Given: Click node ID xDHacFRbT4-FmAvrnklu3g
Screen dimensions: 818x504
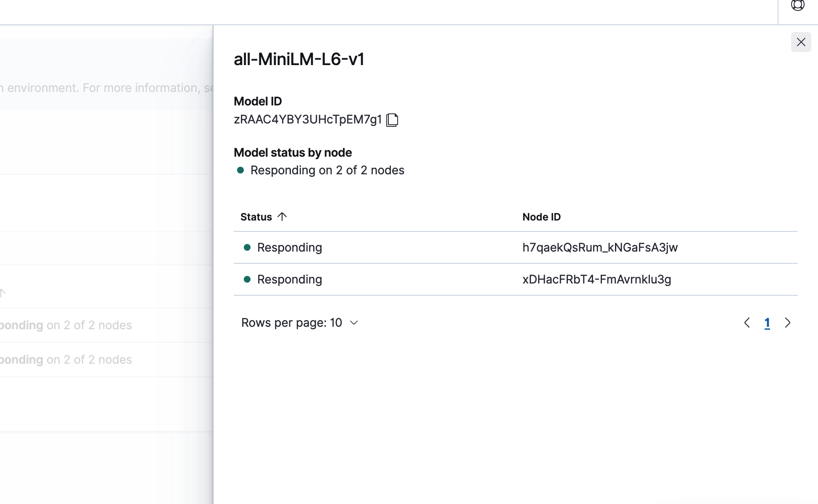Looking at the screenshot, I should click(x=596, y=279).
